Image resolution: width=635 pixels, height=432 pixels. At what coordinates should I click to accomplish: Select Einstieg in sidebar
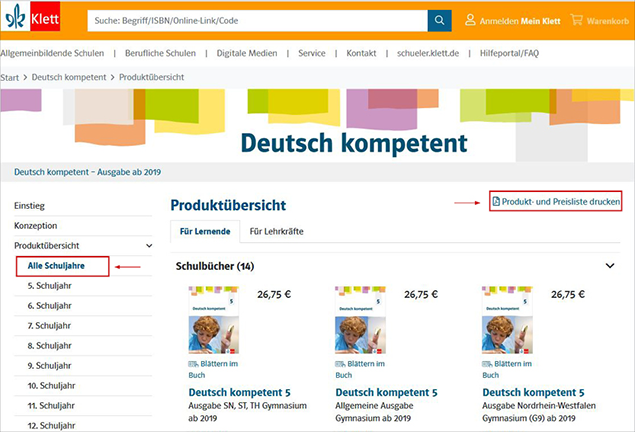pyautogui.click(x=30, y=206)
